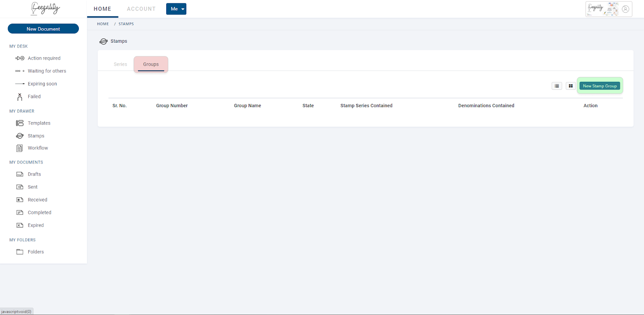Click the Expired icon in My Documents

coord(20,226)
